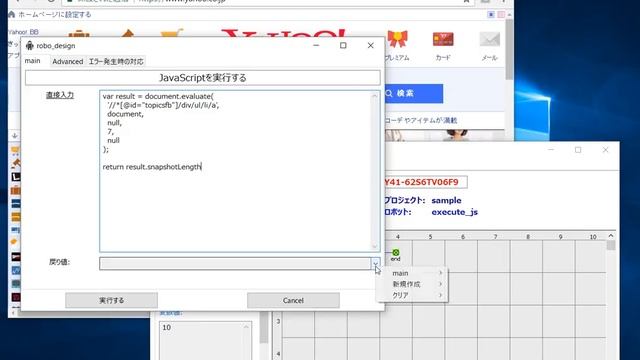Click column header 7 in the grid

(x=496, y=237)
